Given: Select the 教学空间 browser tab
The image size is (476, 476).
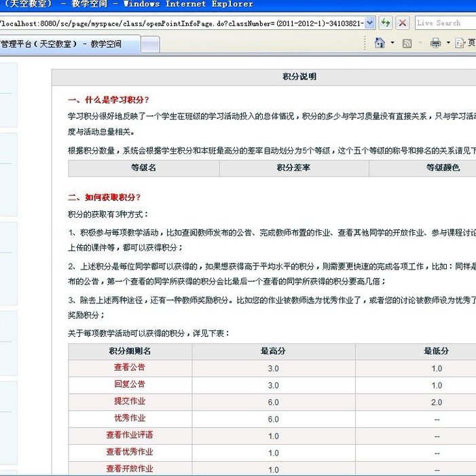Looking at the screenshot, I should [x=69, y=44].
